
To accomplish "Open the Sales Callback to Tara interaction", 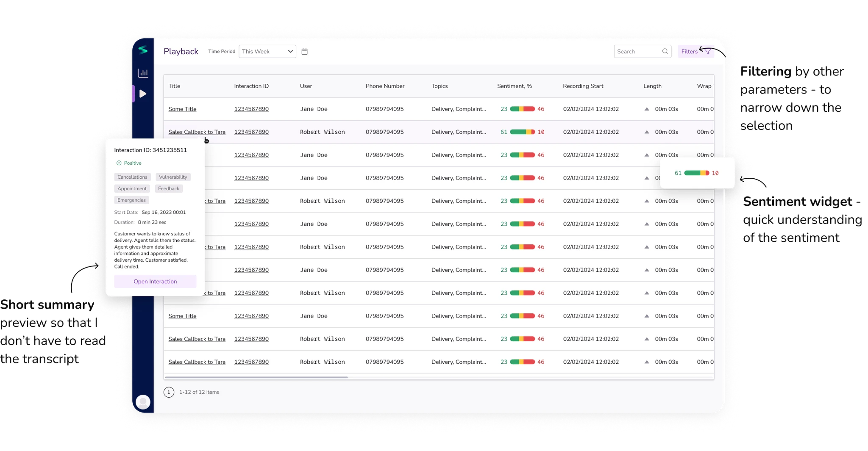I will (197, 132).
